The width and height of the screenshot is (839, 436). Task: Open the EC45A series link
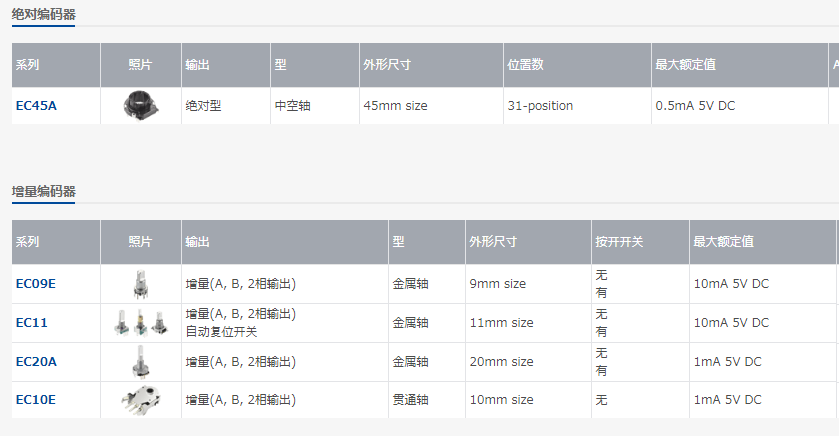pyautogui.click(x=36, y=105)
